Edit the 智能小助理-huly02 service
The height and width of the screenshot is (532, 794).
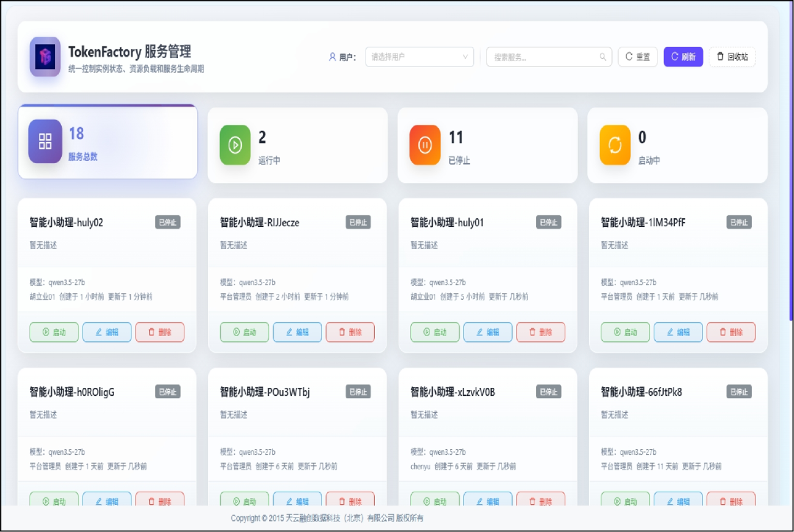click(107, 332)
